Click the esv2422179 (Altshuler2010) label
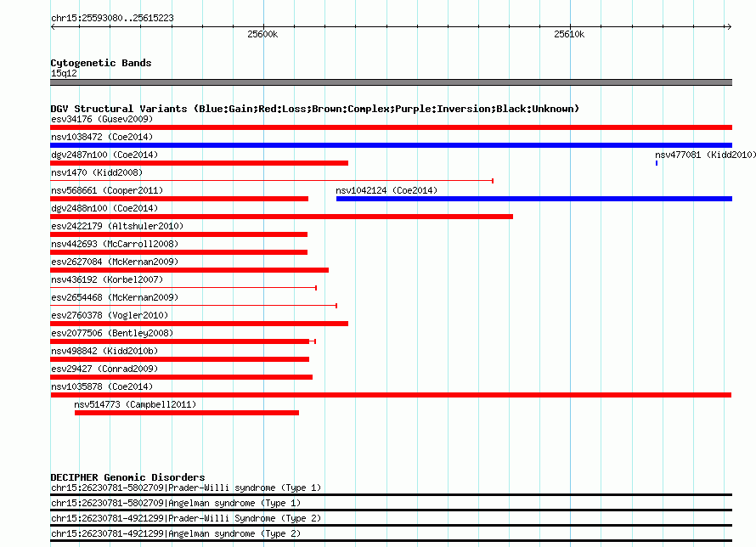This screenshot has width=756, height=547. click(117, 226)
